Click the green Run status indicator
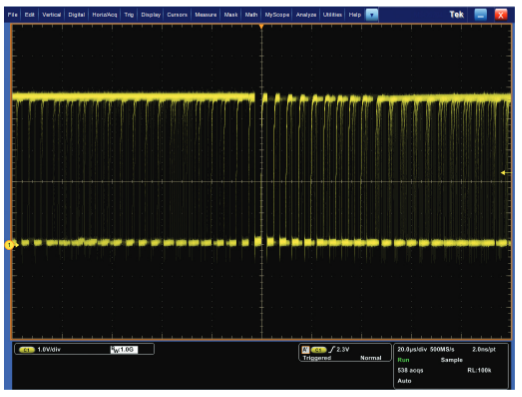The image size is (522, 397). (x=403, y=360)
